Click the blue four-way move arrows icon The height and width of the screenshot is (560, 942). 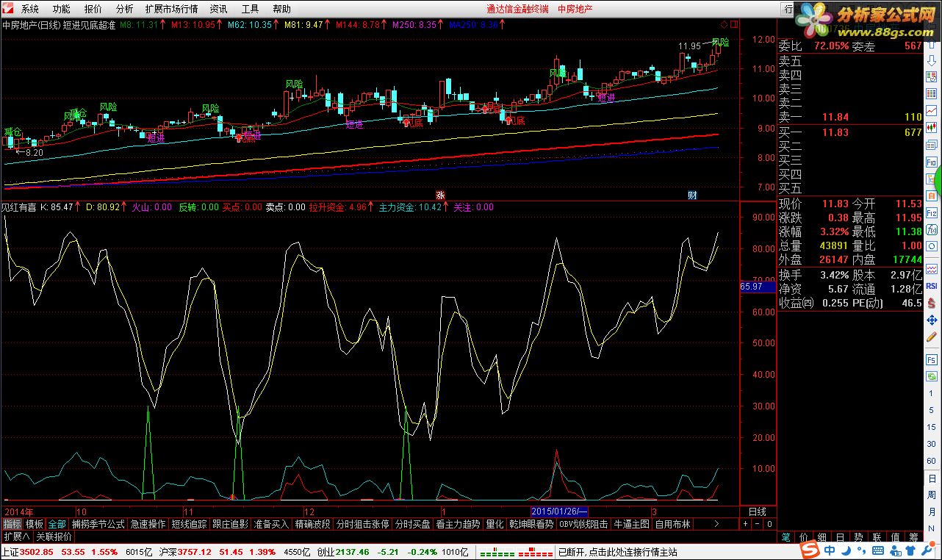(x=931, y=320)
